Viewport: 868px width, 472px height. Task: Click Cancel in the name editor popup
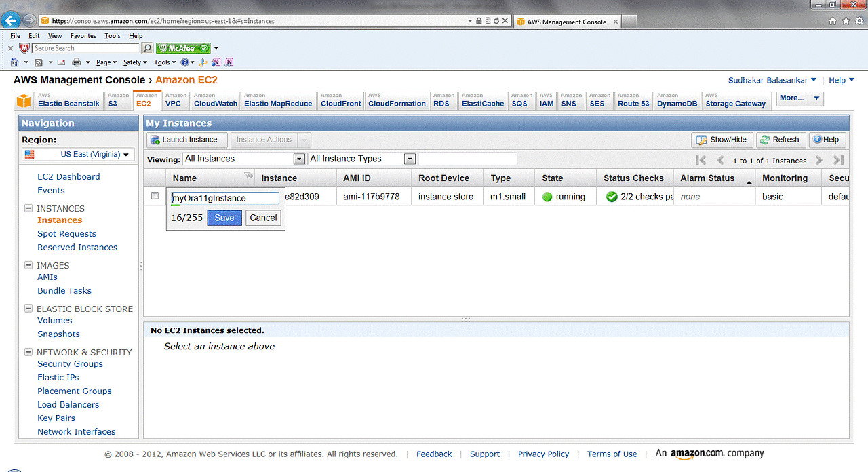pyautogui.click(x=263, y=218)
